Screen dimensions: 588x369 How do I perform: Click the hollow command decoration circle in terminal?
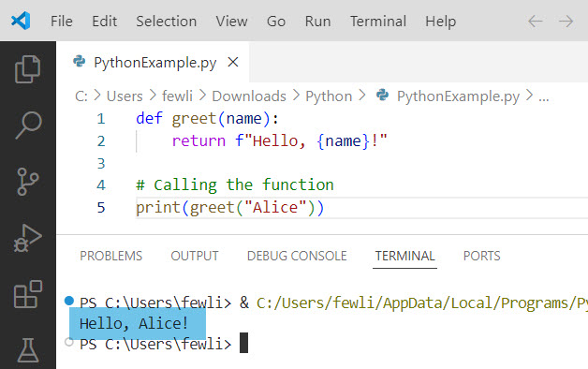(69, 342)
